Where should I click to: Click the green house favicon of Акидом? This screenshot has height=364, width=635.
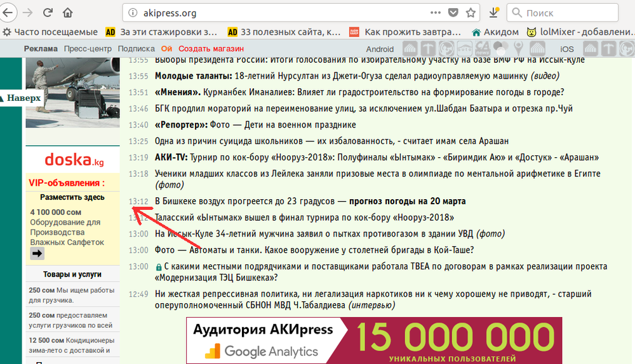coord(476,32)
